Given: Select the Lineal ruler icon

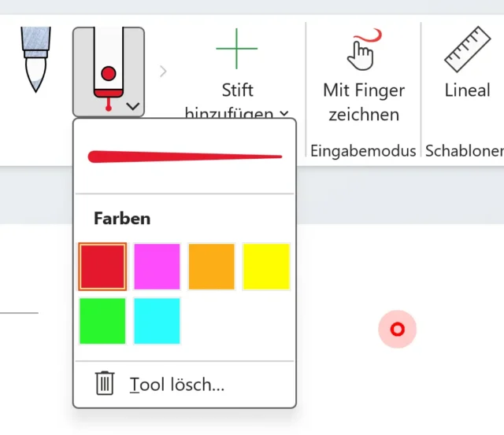Looking at the screenshot, I should pyautogui.click(x=467, y=49).
